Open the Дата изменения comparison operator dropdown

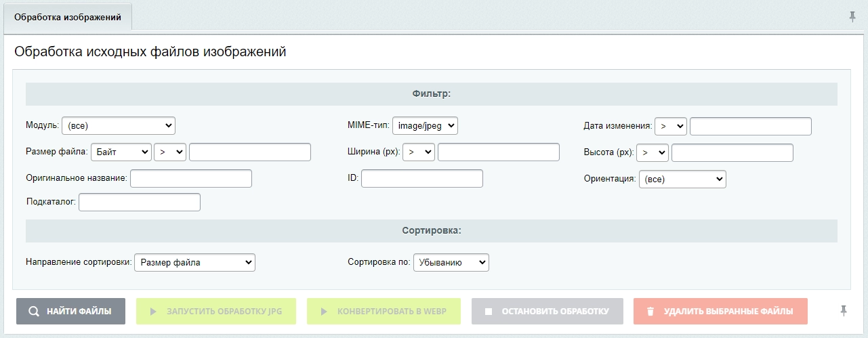pyautogui.click(x=671, y=126)
